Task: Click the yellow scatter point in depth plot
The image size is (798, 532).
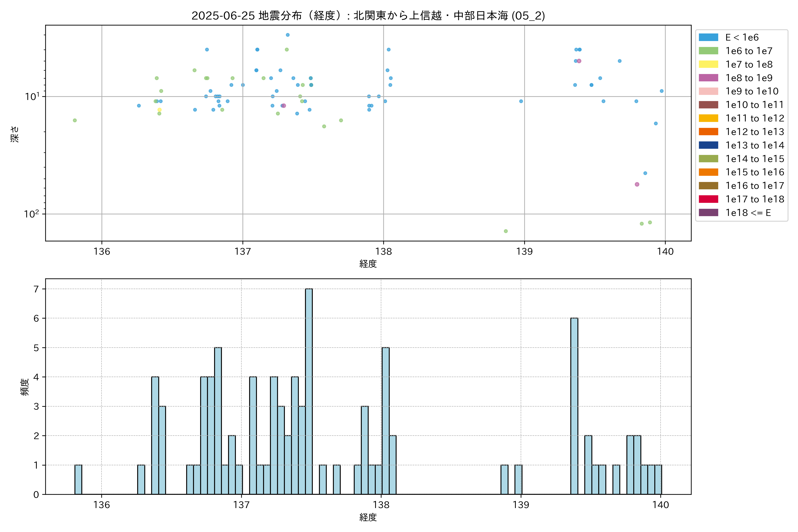Action: click(159, 110)
